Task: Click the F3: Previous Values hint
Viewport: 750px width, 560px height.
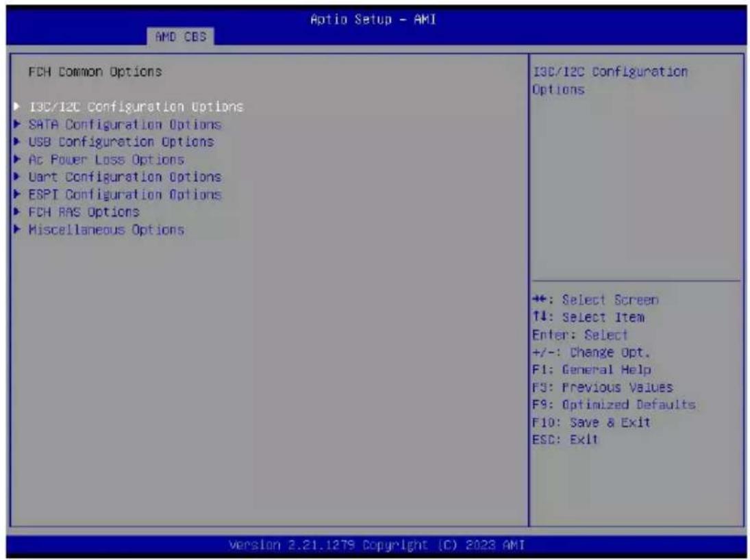Action: coord(603,387)
